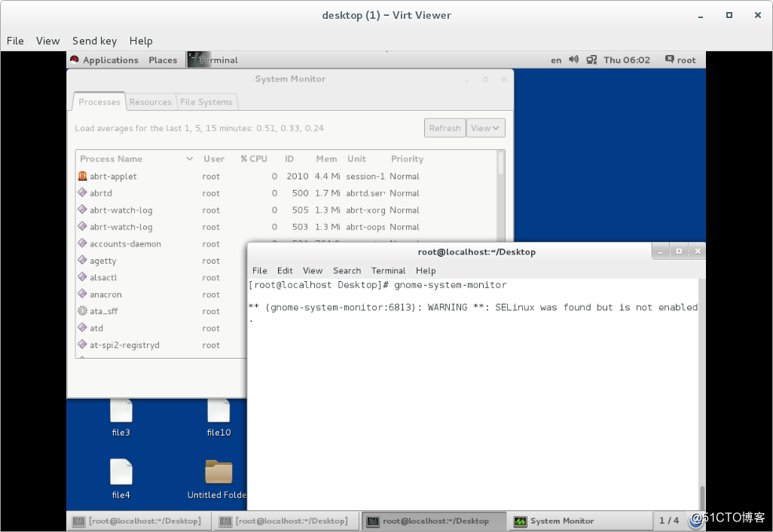Open the terminal Help menu
Viewport: 773px width, 532px height.
(x=426, y=271)
